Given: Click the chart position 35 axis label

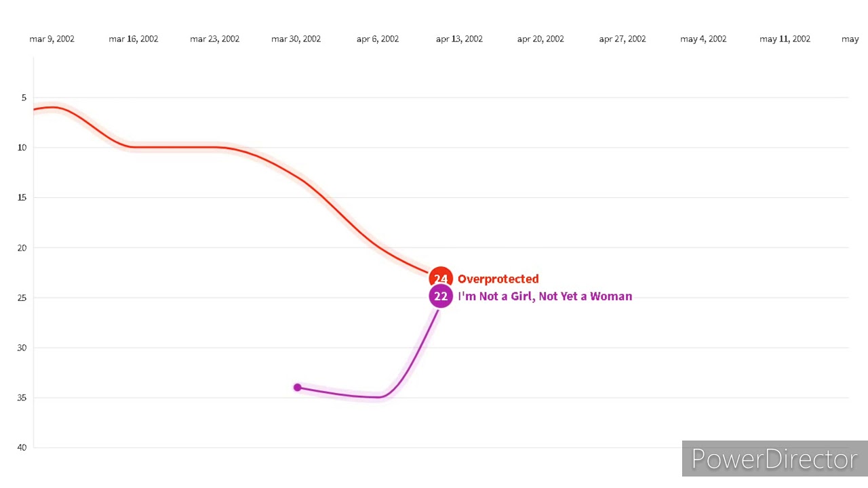Looking at the screenshot, I should (22, 397).
